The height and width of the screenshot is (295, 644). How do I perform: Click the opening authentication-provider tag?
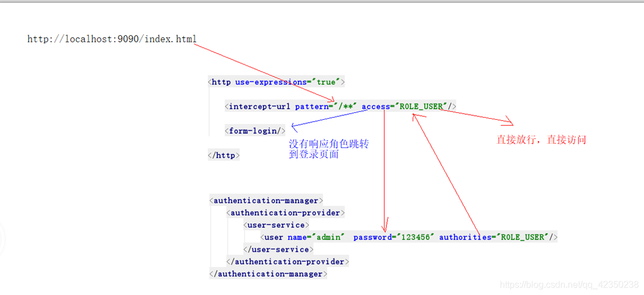pyautogui.click(x=286, y=213)
